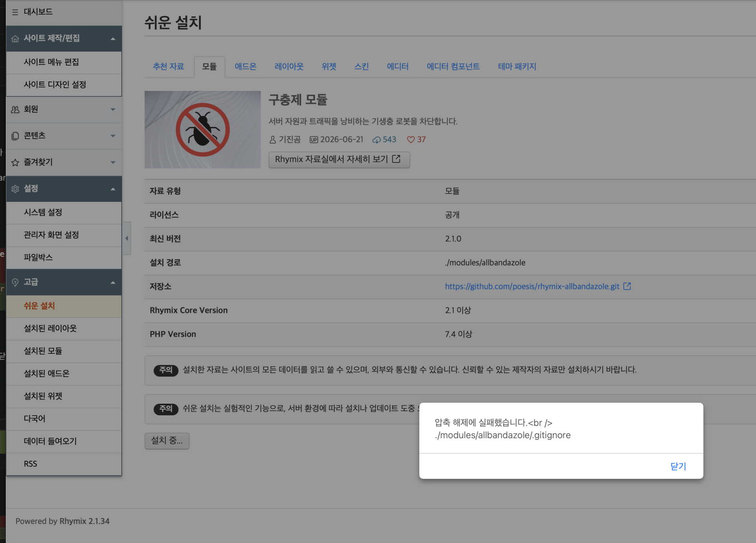Open 사이트 메뉴 편집

point(64,62)
